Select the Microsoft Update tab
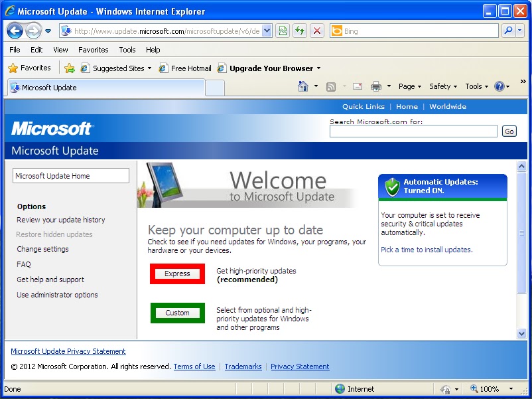The image size is (532, 399). pyautogui.click(x=106, y=88)
